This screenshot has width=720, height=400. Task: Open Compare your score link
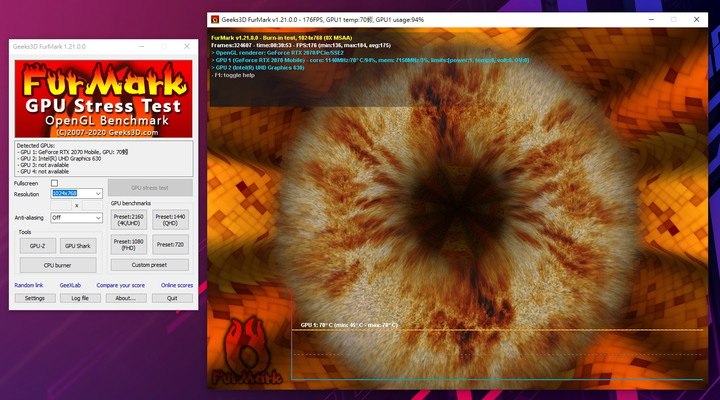pos(120,285)
